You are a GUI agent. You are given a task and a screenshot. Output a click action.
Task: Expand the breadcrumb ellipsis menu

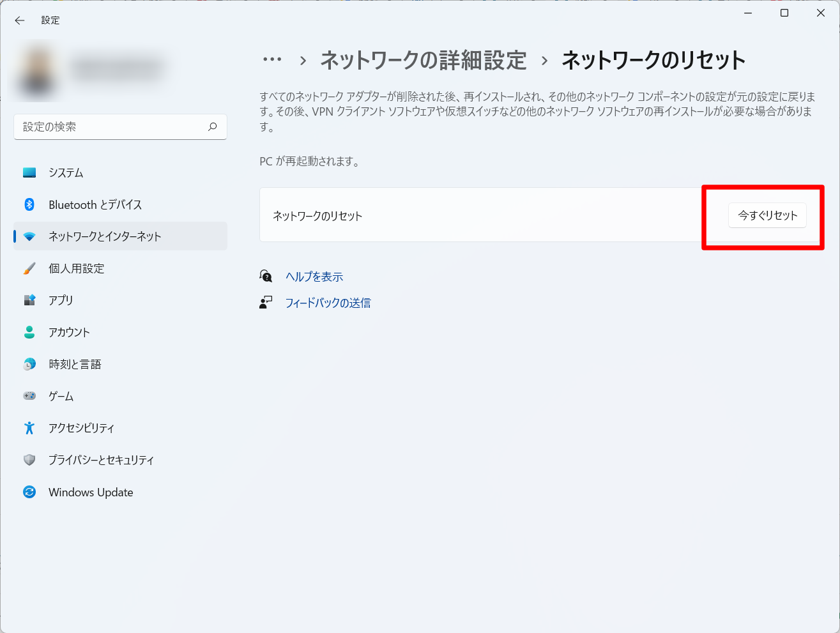click(272, 60)
